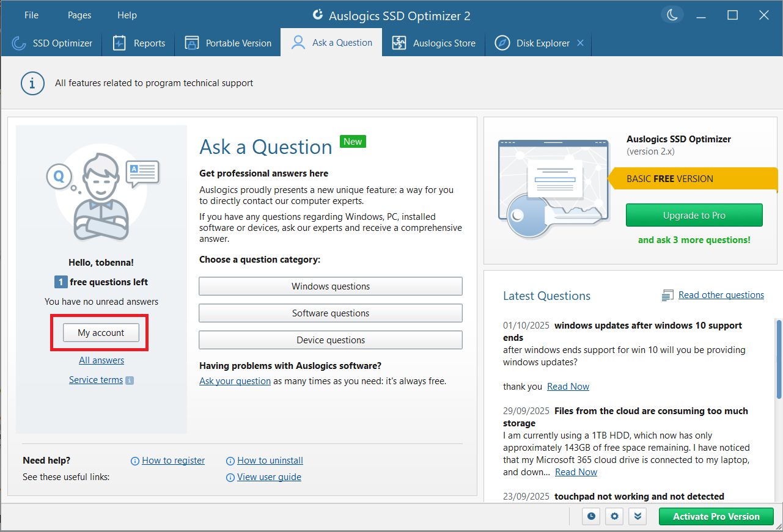The width and height of the screenshot is (783, 532).
Task: Click the info icon before How to register
Action: (x=135, y=461)
